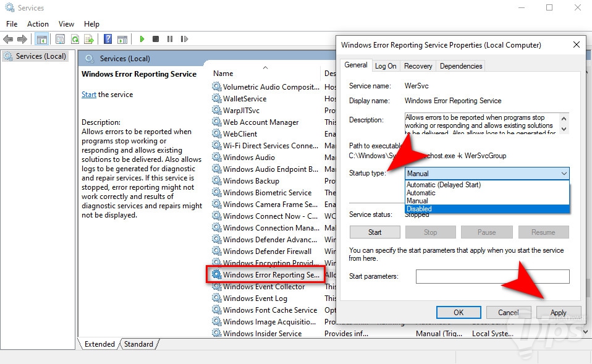Screen dimensions: 592x364
Task: Select Wi-Fi Direct Services Connection row
Action: [x=266, y=145]
